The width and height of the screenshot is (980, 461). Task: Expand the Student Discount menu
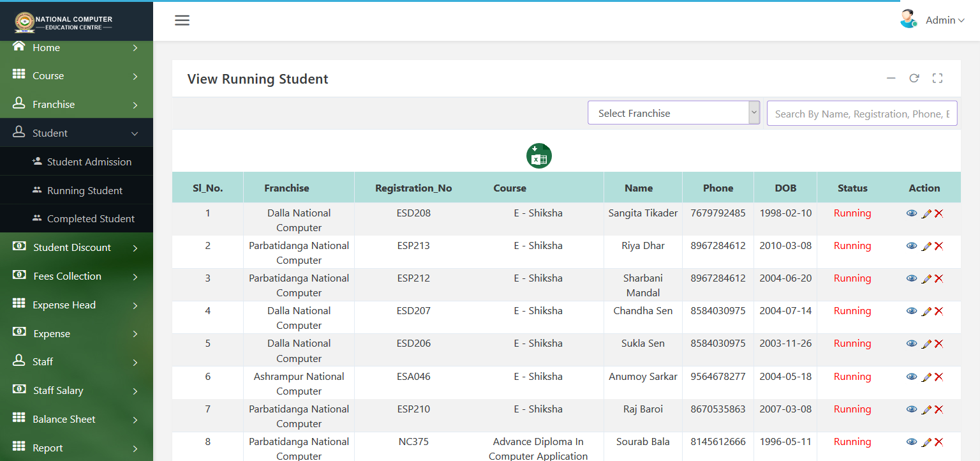pyautogui.click(x=77, y=248)
